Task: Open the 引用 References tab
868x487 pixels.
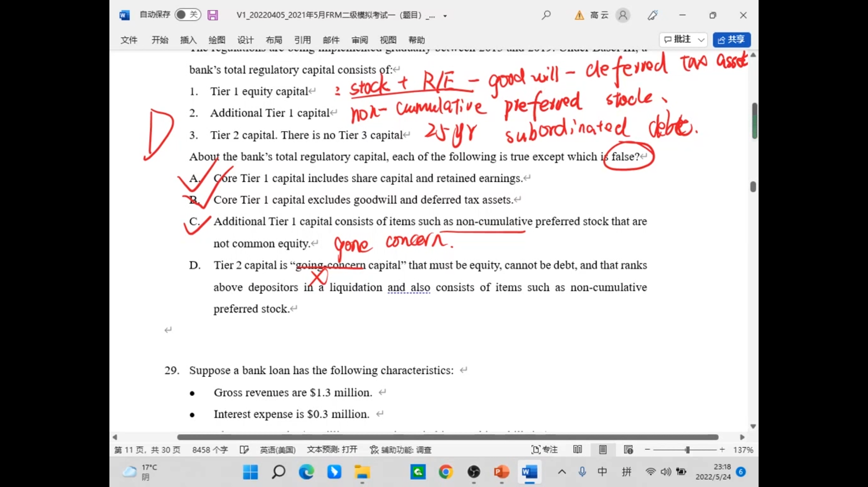Action: coord(302,40)
